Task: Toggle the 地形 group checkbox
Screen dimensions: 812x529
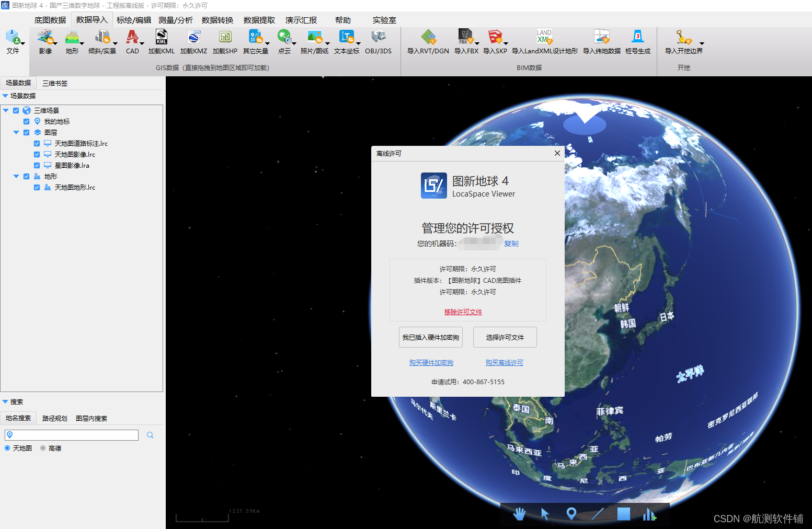Action: (x=26, y=176)
